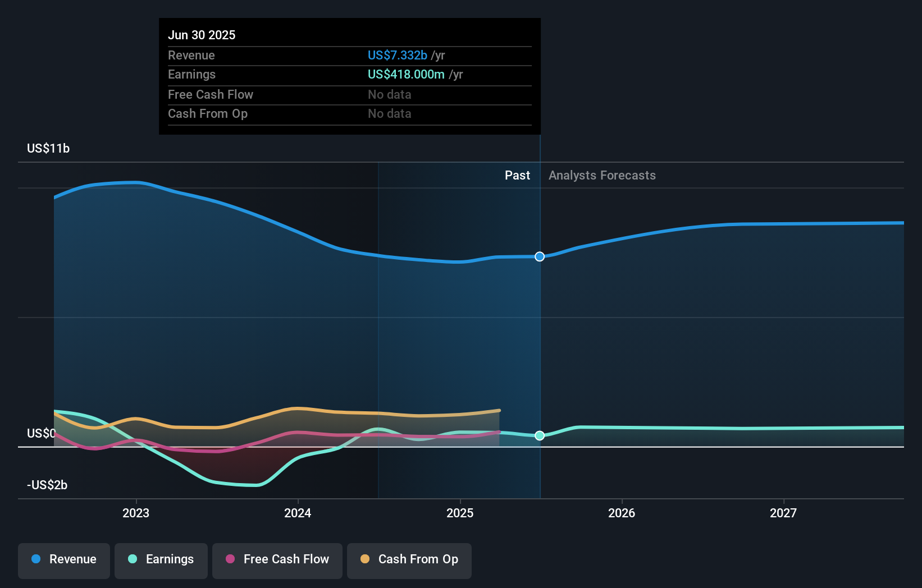Click the Revenue tooltip row label
922x588 pixels.
click(x=191, y=55)
